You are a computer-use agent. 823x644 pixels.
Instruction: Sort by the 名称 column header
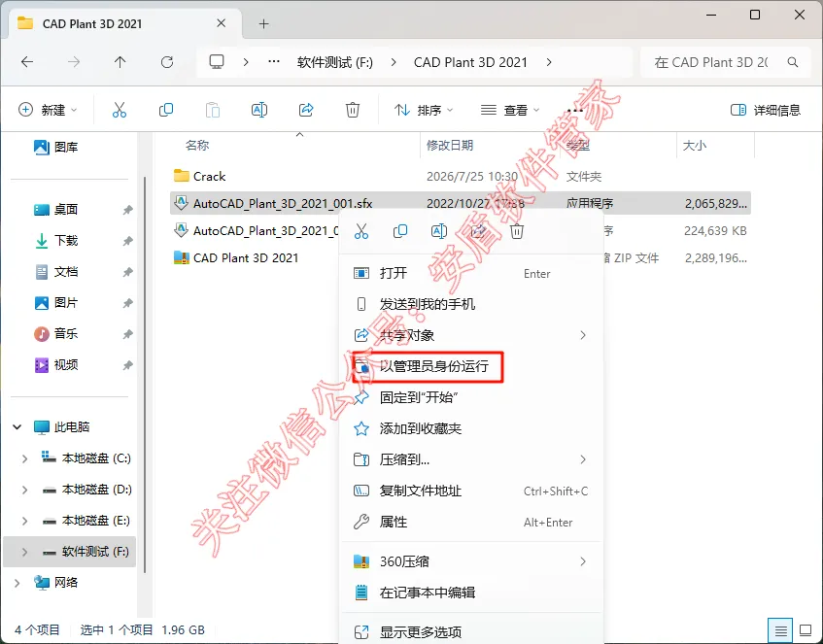click(197, 145)
